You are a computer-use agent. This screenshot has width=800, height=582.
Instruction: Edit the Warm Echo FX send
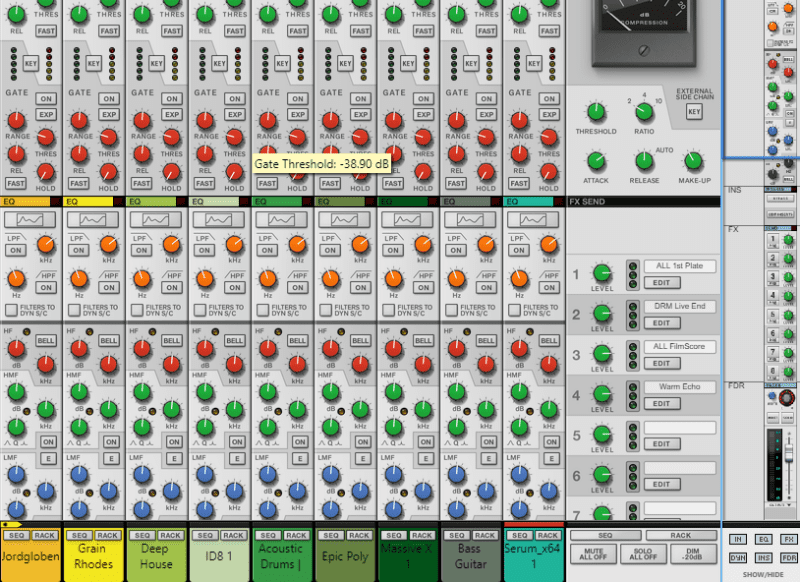pos(663,403)
